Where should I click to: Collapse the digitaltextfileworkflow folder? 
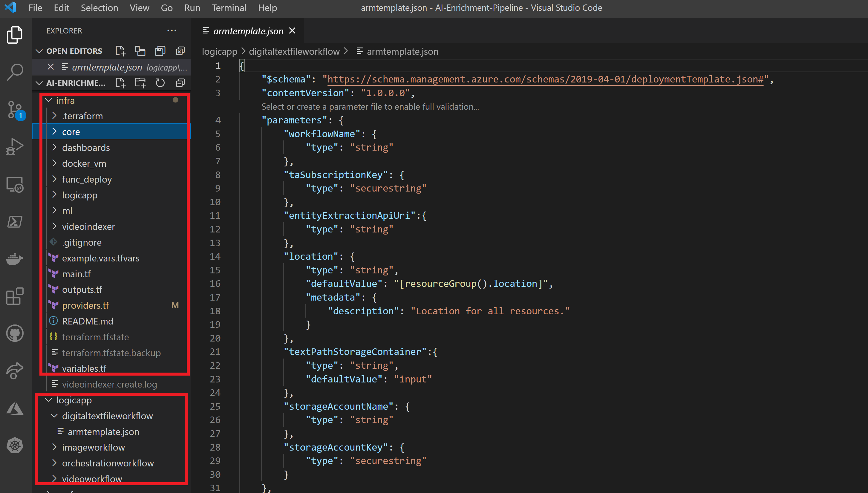[x=54, y=416]
